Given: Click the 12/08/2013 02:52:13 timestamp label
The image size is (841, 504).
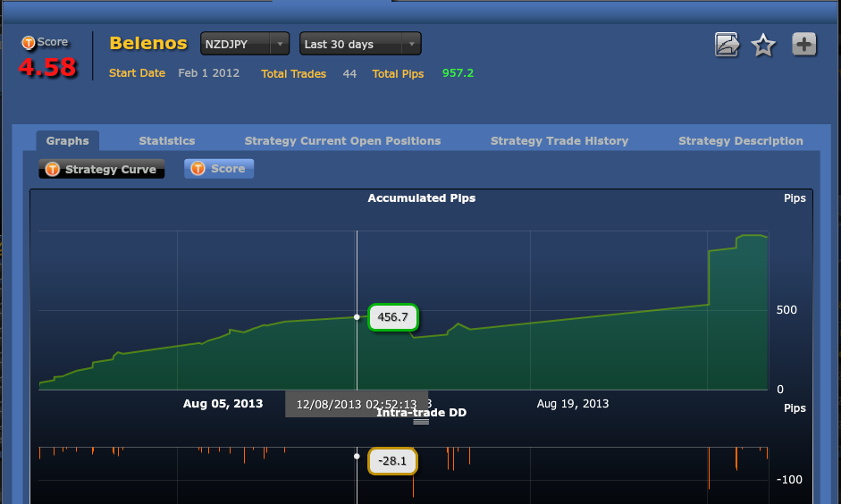Looking at the screenshot, I should click(x=356, y=404).
